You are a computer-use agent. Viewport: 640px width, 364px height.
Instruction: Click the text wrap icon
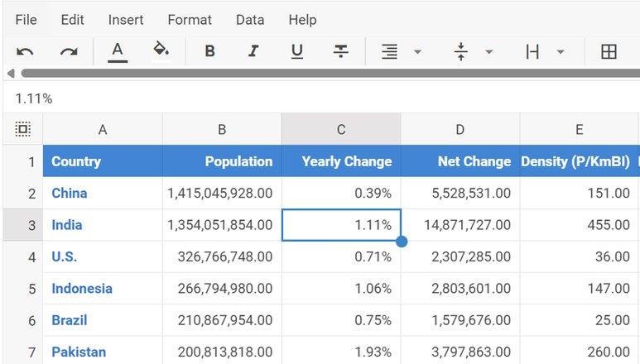(532, 52)
